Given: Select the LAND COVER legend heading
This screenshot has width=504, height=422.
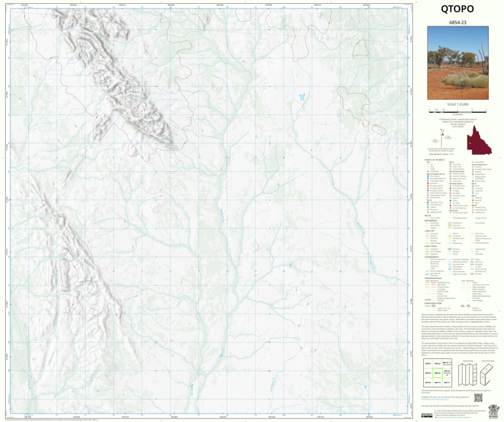Looking at the screenshot, I should (x=430, y=246).
